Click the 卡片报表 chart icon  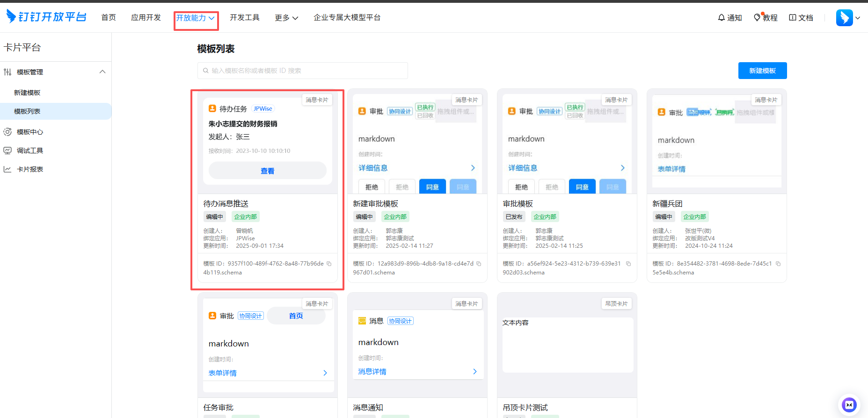point(7,169)
